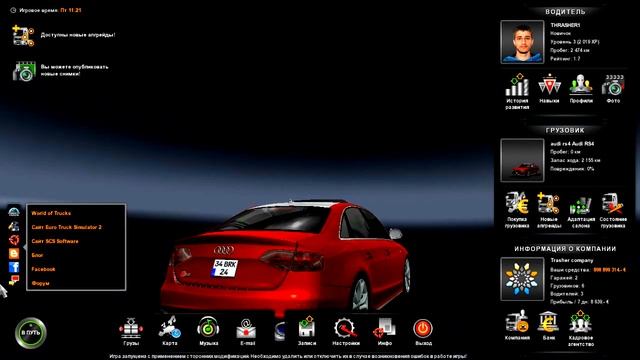The height and width of the screenshot is (360, 640).
Task: Open Новые апгрейды icon in truck panel
Action: [549, 203]
